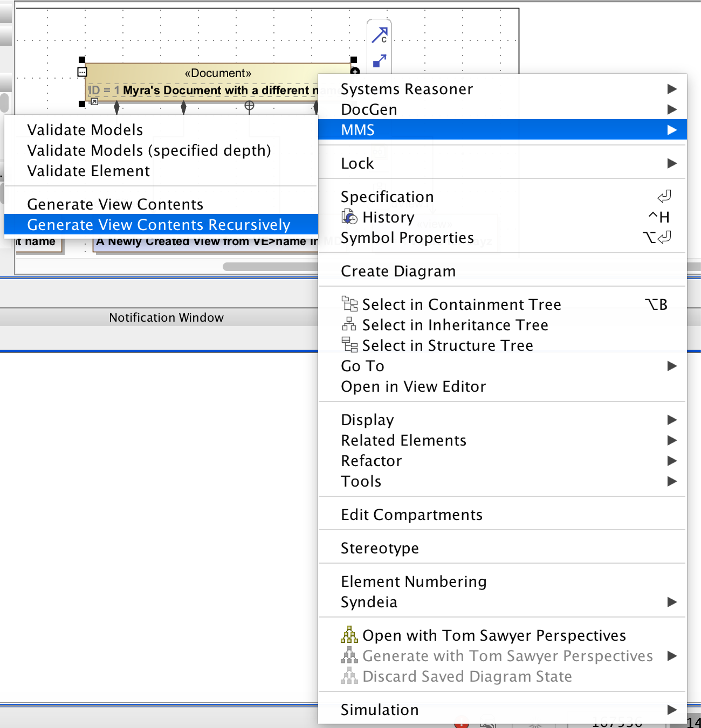Expand the Go To submenu arrow
The height and width of the screenshot is (728, 701).
pos(672,366)
